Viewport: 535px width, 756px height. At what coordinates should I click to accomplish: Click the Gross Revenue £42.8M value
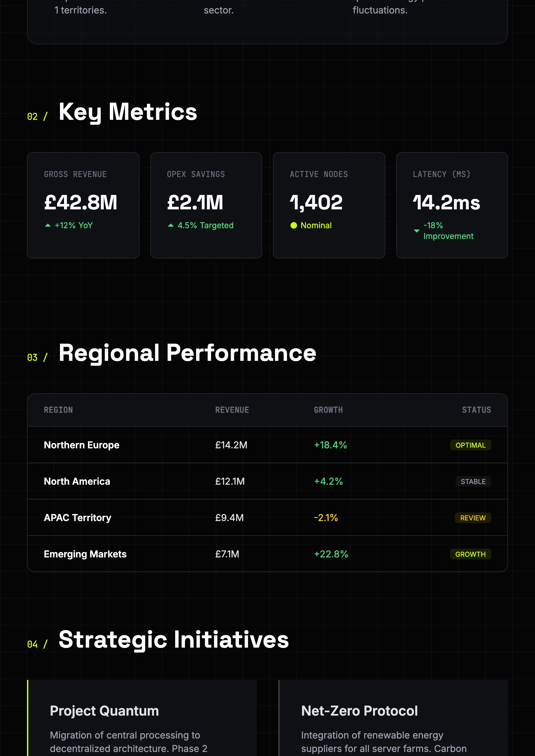click(81, 203)
